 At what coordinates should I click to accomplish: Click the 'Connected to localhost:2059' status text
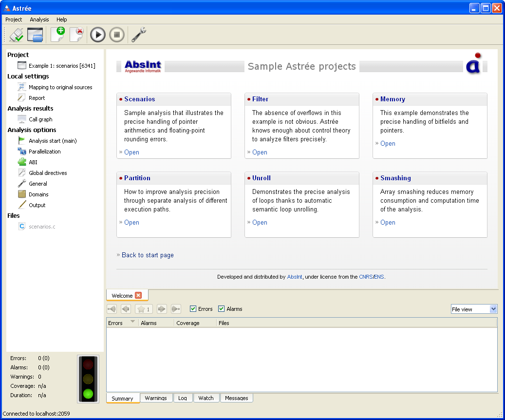pos(37,414)
